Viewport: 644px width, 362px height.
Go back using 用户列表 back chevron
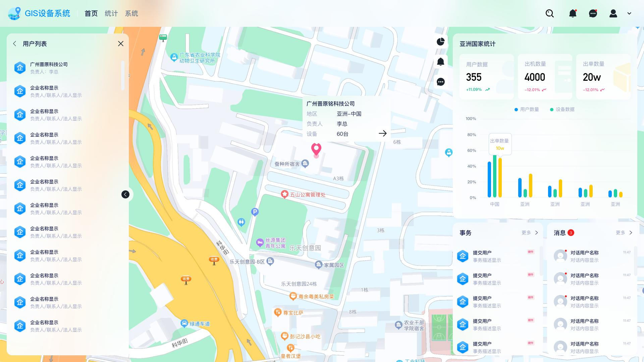pyautogui.click(x=15, y=44)
